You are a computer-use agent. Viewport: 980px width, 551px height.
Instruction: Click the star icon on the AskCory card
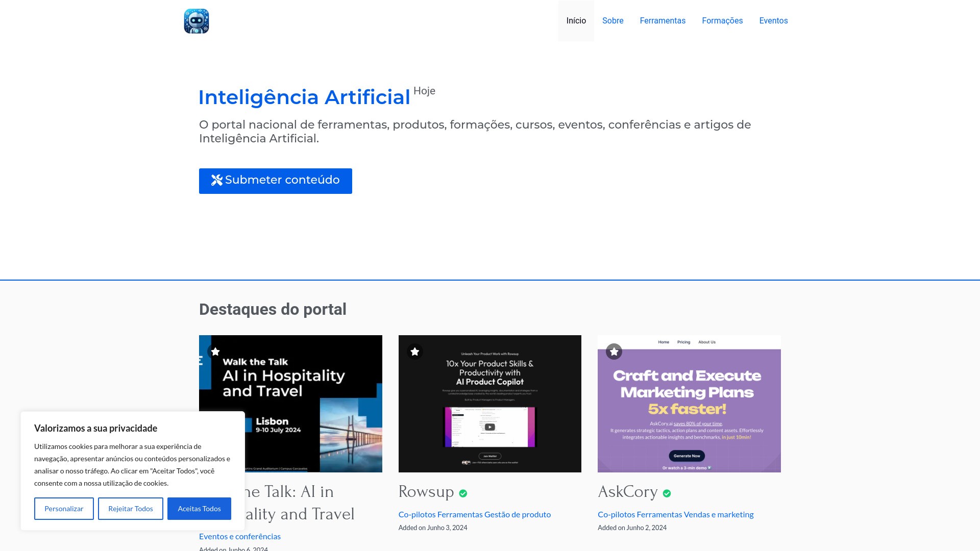coord(614,352)
